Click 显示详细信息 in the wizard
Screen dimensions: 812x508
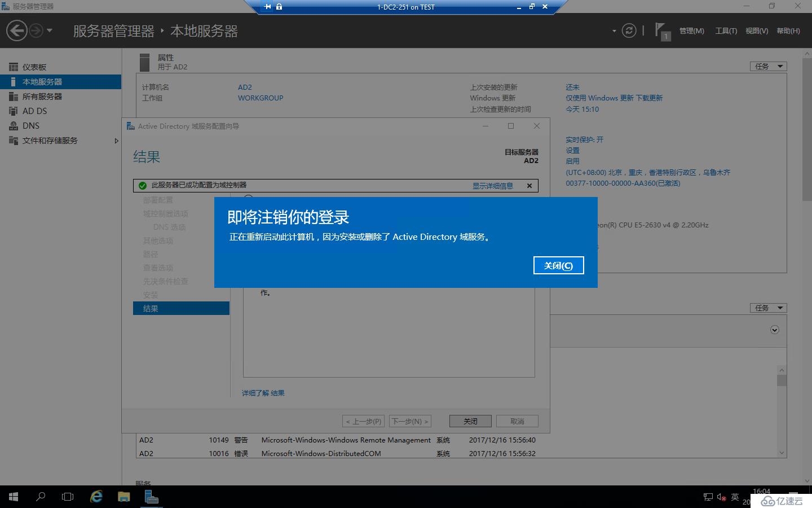pyautogui.click(x=493, y=186)
